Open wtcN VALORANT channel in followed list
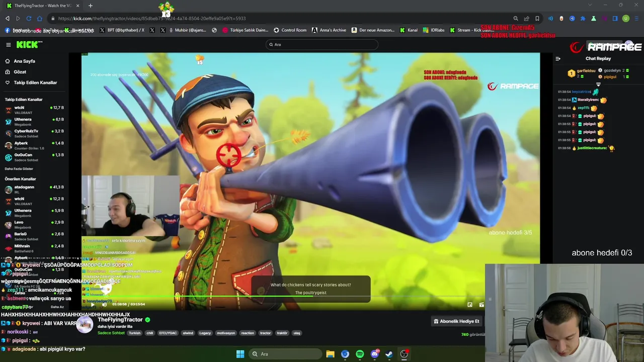This screenshot has height=362, width=644. tap(34, 110)
